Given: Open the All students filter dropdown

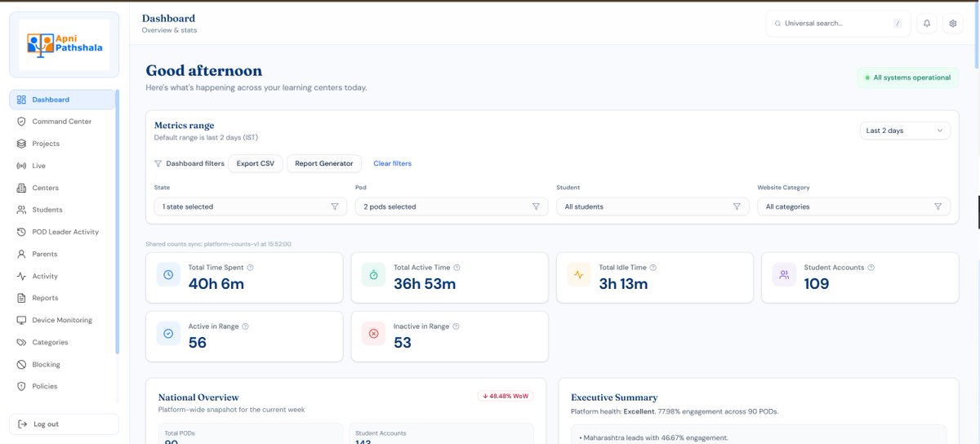Looking at the screenshot, I should (653, 207).
